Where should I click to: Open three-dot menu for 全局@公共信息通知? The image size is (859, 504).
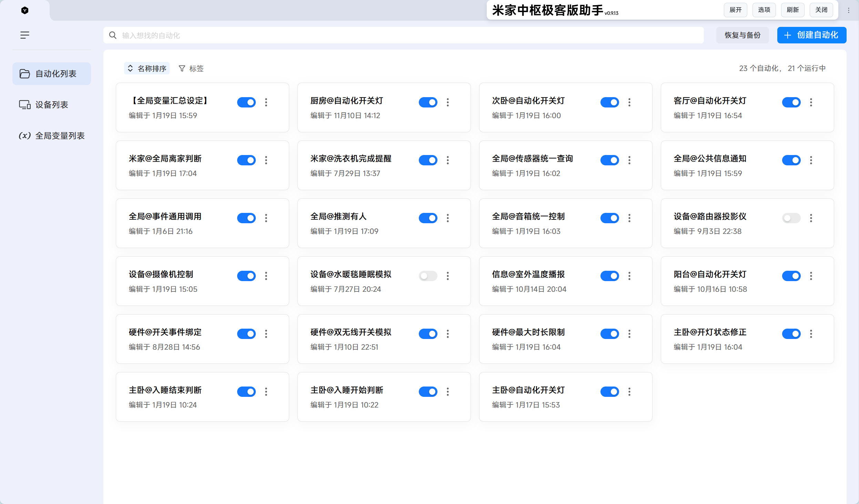pos(811,160)
